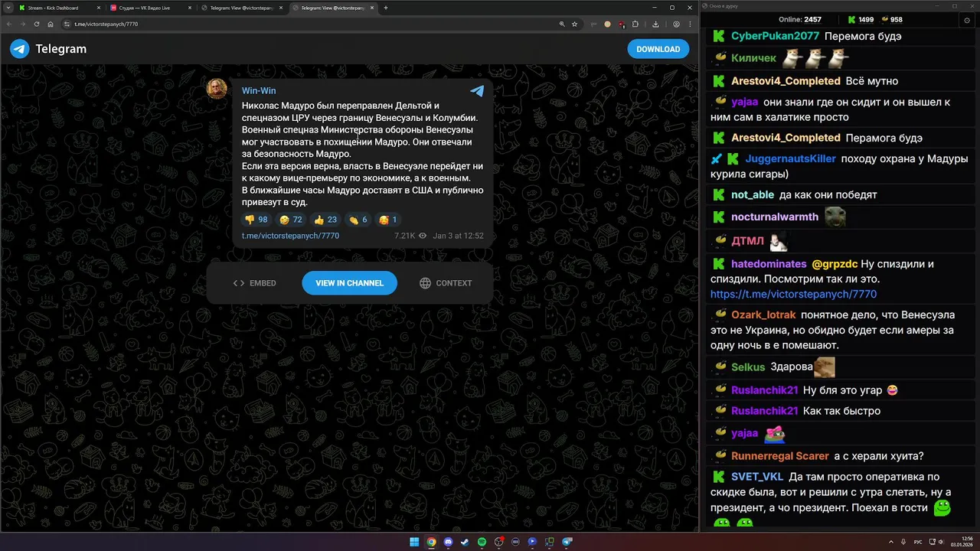Click the username SVET_VKL in chat

[757, 478]
